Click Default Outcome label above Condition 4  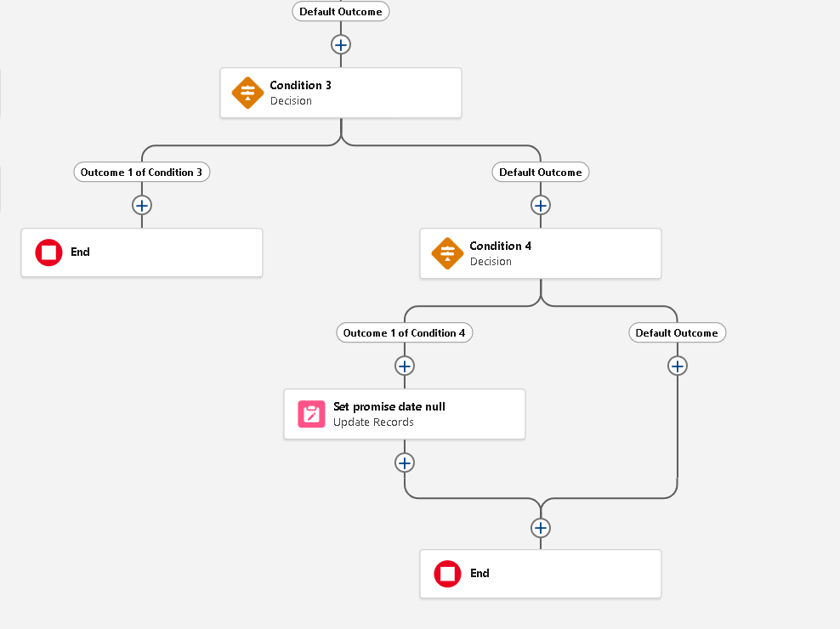[x=541, y=173]
